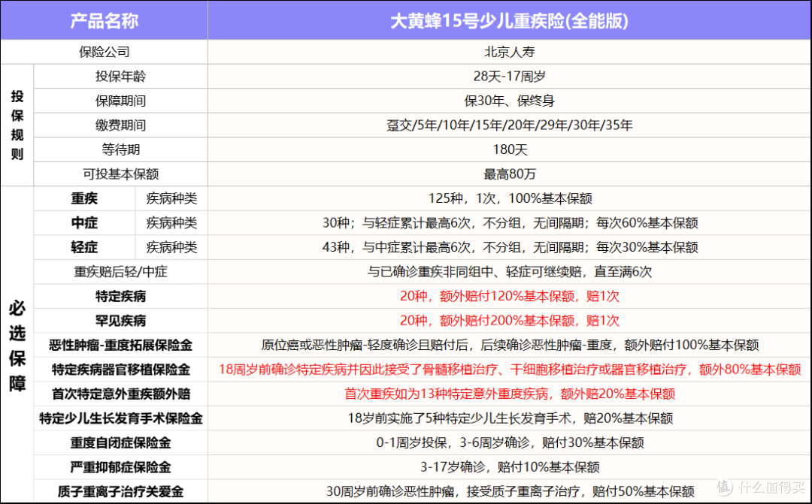The width and height of the screenshot is (812, 504).
Task: Click the 保险公司 label cell
Action: pyautogui.click(x=104, y=52)
